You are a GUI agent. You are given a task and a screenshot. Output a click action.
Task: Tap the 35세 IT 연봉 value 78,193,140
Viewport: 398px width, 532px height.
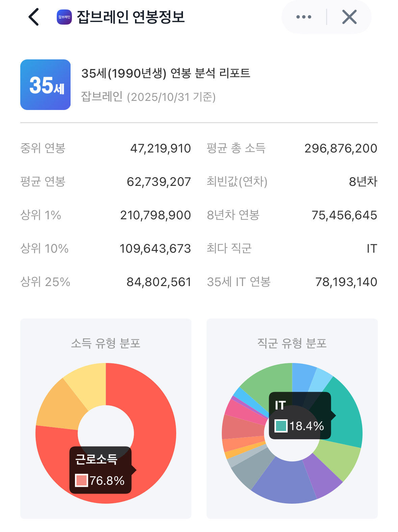click(346, 282)
